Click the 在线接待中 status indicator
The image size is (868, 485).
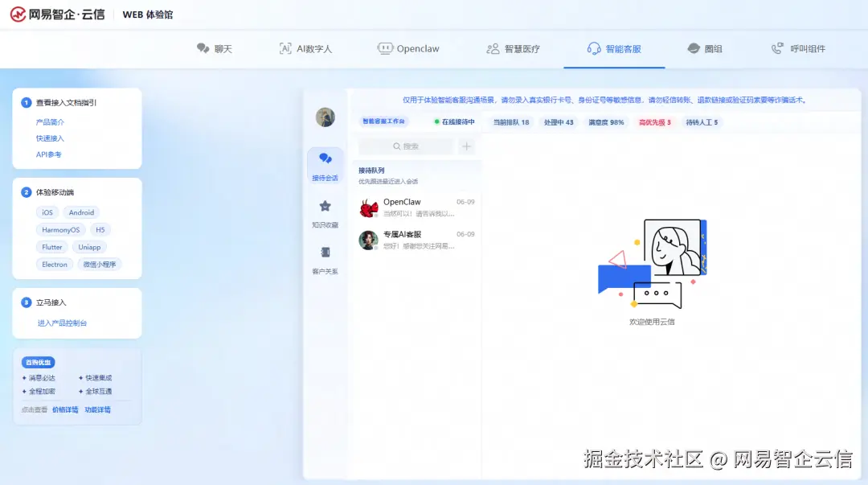click(x=454, y=122)
